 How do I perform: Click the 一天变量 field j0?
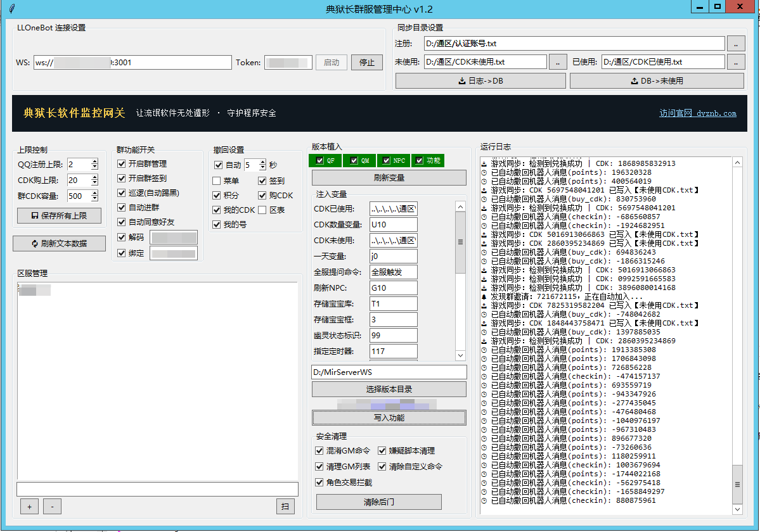(393, 256)
